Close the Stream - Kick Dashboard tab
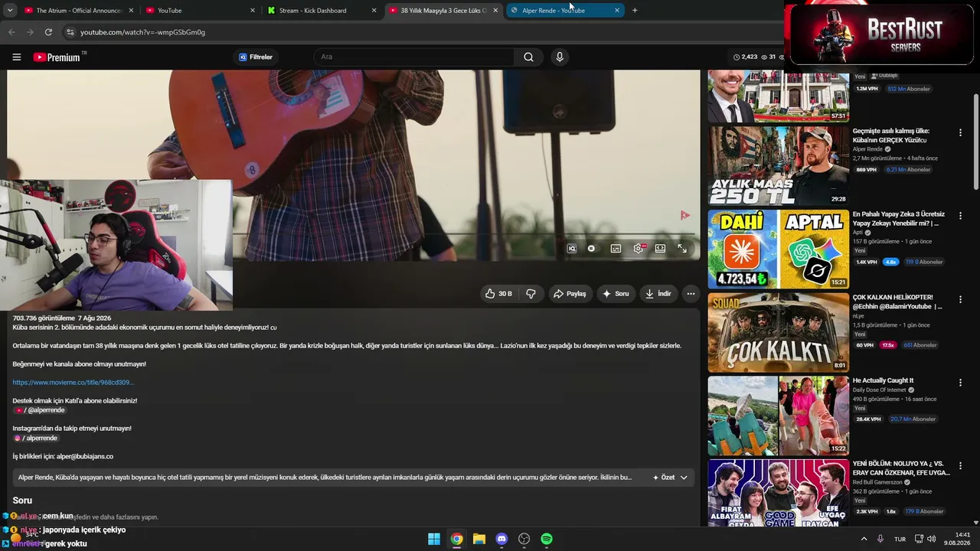The height and width of the screenshot is (551, 980). 374,11
